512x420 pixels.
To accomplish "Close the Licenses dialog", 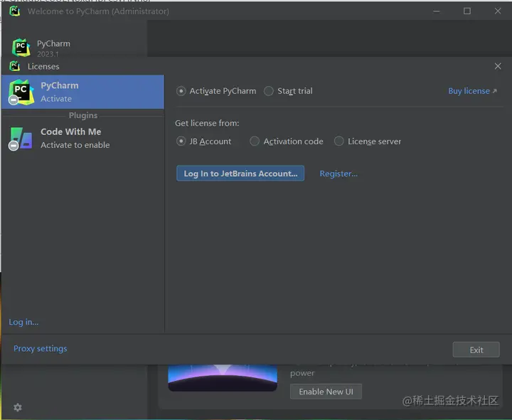I will point(498,66).
